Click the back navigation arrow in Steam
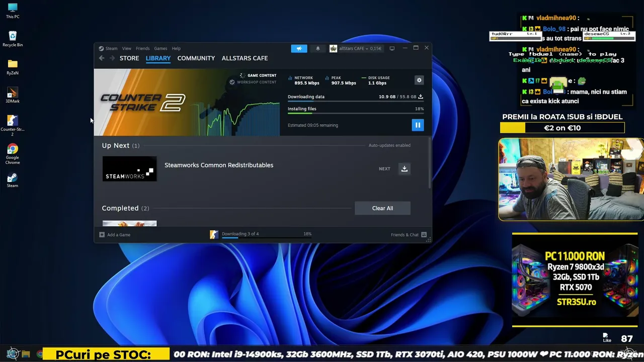Screen dimensions: 644x362 pyautogui.click(x=102, y=58)
